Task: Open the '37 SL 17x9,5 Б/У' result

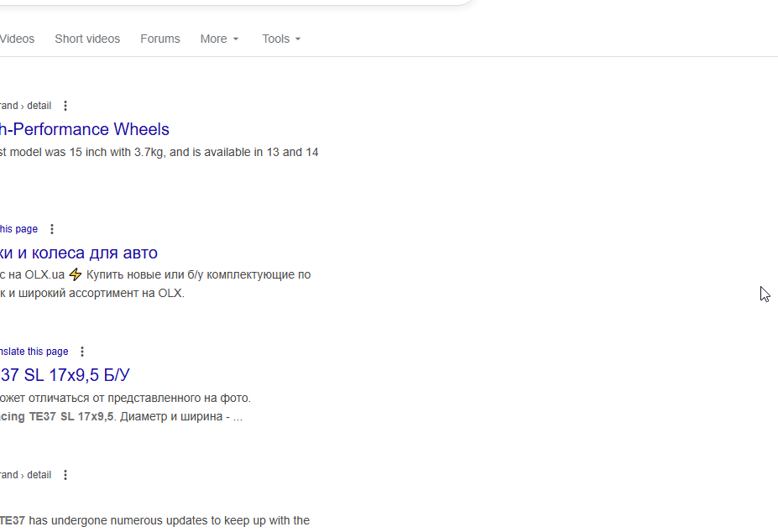Action: (x=65, y=375)
